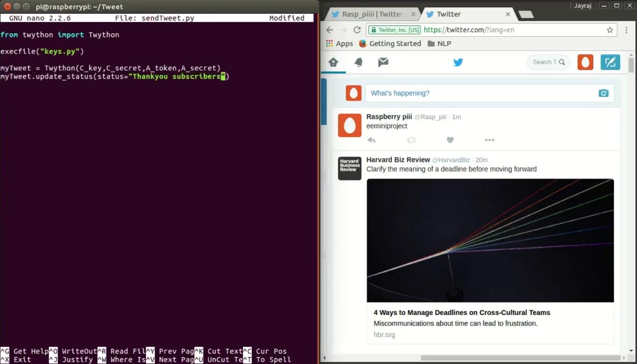Viewport: 637px width, 364px height.
Task: Close the active Twitter tab
Action: click(508, 14)
